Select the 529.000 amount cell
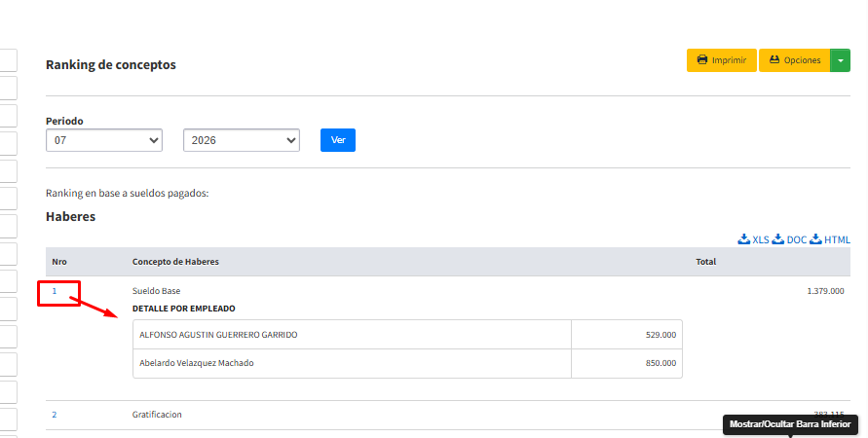The height and width of the screenshot is (438, 868). tap(626, 335)
